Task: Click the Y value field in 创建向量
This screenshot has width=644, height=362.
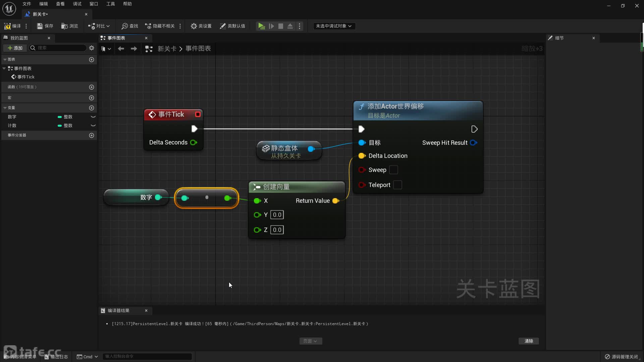Action: [277, 215]
